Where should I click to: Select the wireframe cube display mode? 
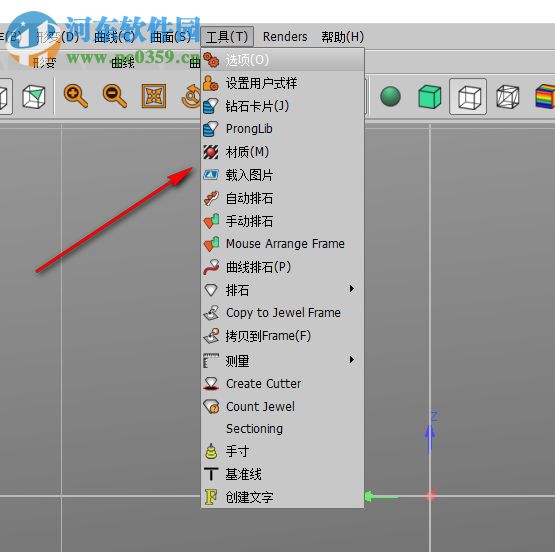(468, 97)
